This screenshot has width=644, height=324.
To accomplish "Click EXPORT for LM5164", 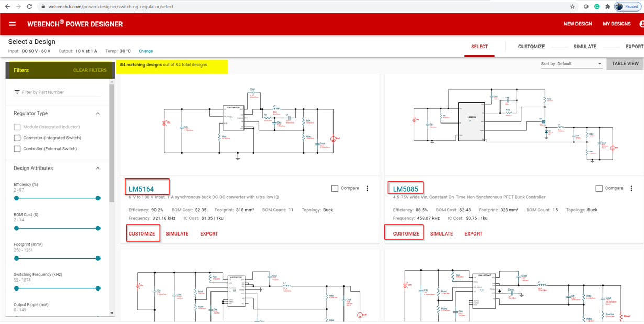I will click(209, 234).
